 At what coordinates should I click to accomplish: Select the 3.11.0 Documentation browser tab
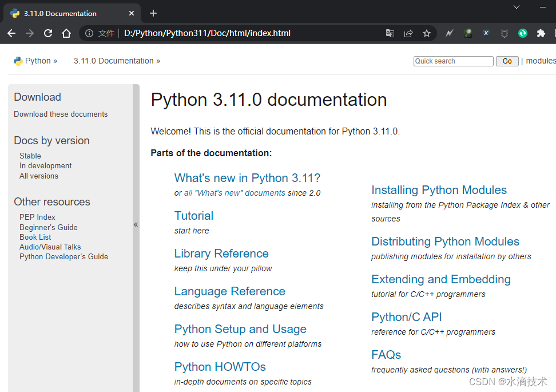pos(72,14)
